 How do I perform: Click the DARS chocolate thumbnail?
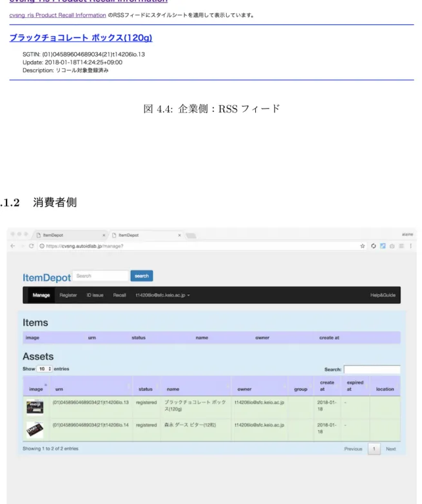click(35, 430)
